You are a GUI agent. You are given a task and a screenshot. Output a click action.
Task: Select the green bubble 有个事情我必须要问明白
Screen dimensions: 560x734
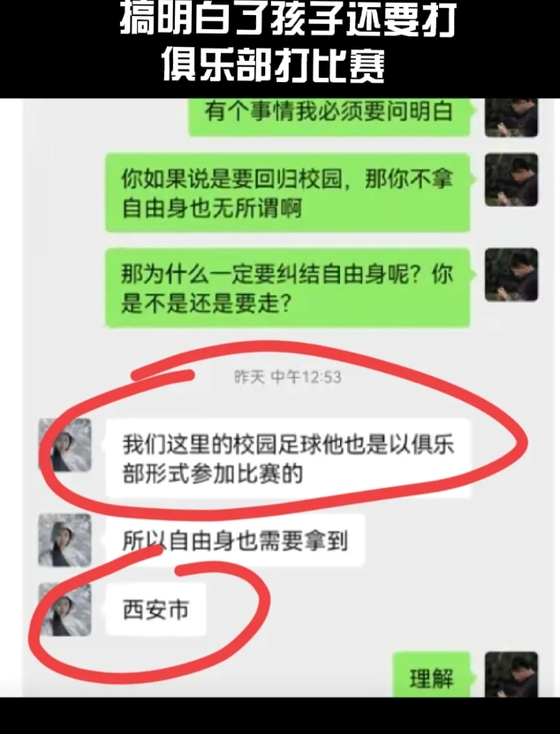331,117
